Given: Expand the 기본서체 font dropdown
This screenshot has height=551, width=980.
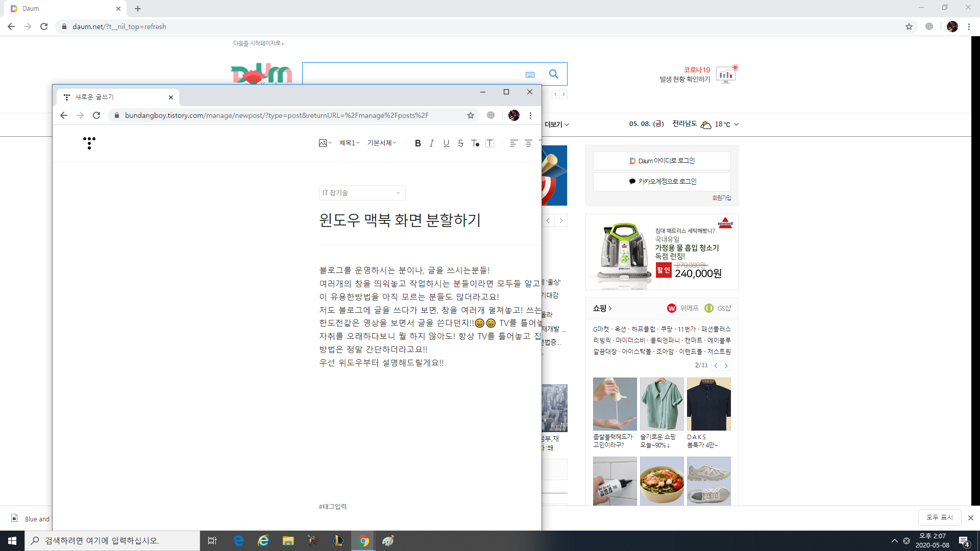Looking at the screenshot, I should tap(381, 143).
